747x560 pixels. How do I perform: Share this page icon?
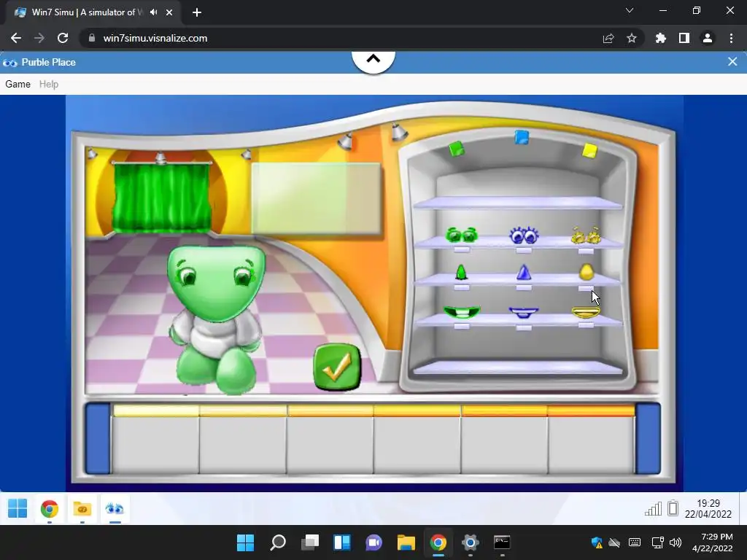(x=608, y=38)
